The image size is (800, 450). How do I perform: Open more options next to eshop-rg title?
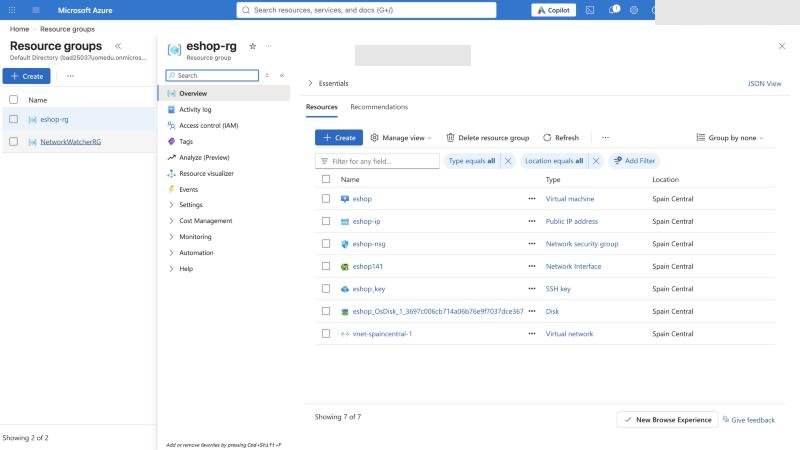point(268,46)
